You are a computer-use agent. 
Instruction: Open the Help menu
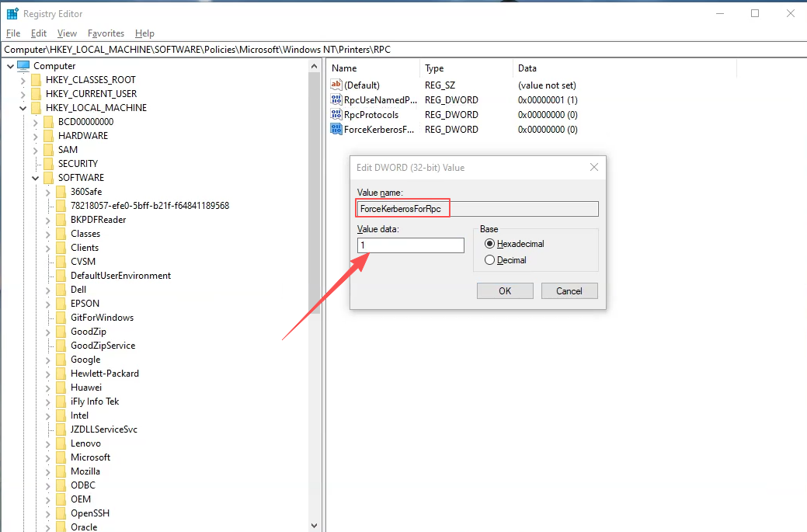pos(144,33)
